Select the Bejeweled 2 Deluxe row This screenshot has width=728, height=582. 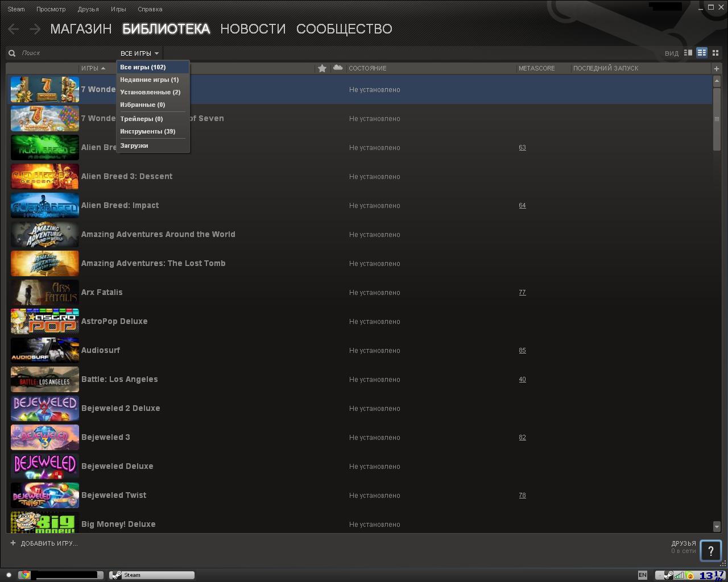click(361, 408)
